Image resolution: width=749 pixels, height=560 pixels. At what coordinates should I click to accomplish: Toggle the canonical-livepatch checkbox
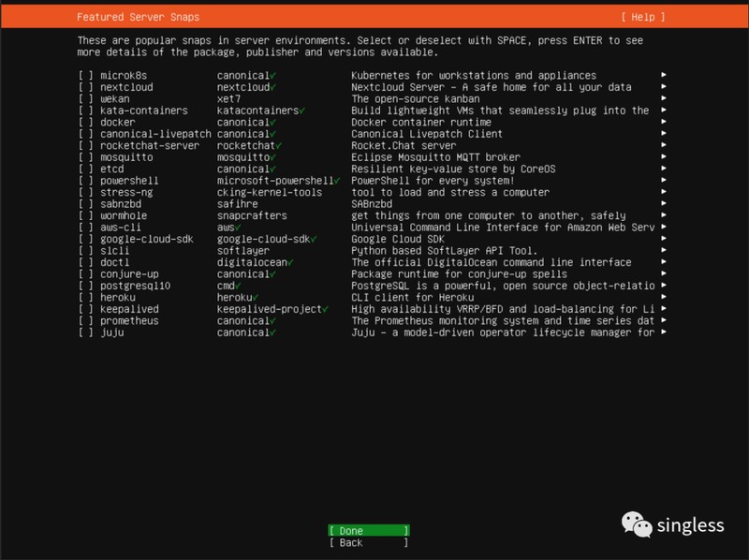pos(86,134)
